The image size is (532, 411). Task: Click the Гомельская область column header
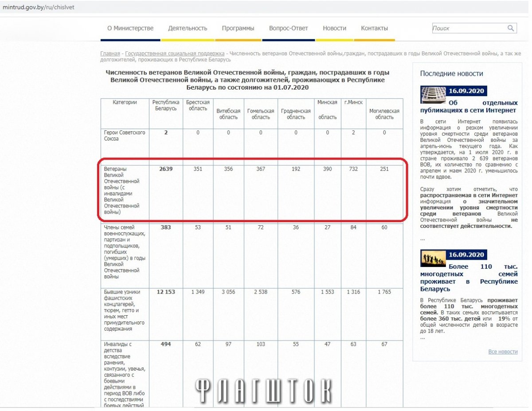[261, 114]
